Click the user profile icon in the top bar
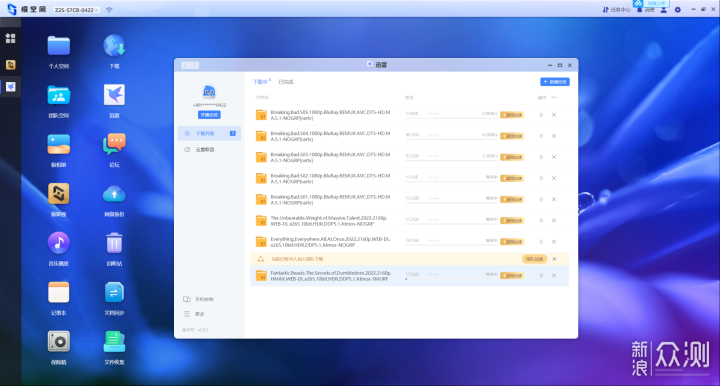Image resolution: width=720 pixels, height=386 pixels. [x=664, y=10]
